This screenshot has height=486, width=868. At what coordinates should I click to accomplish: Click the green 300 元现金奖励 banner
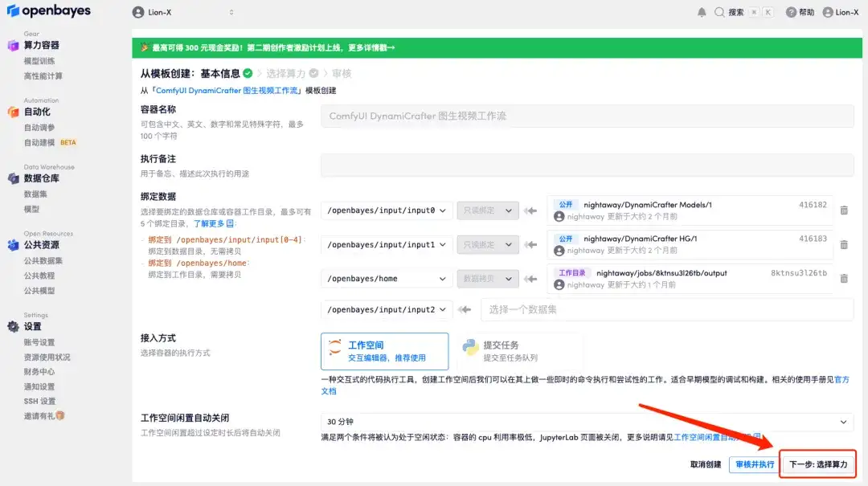point(497,47)
